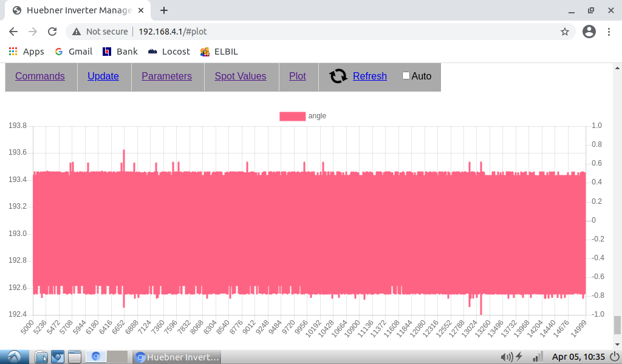The height and width of the screenshot is (364, 622).
Task: Click the Refresh link
Action: [x=369, y=76]
